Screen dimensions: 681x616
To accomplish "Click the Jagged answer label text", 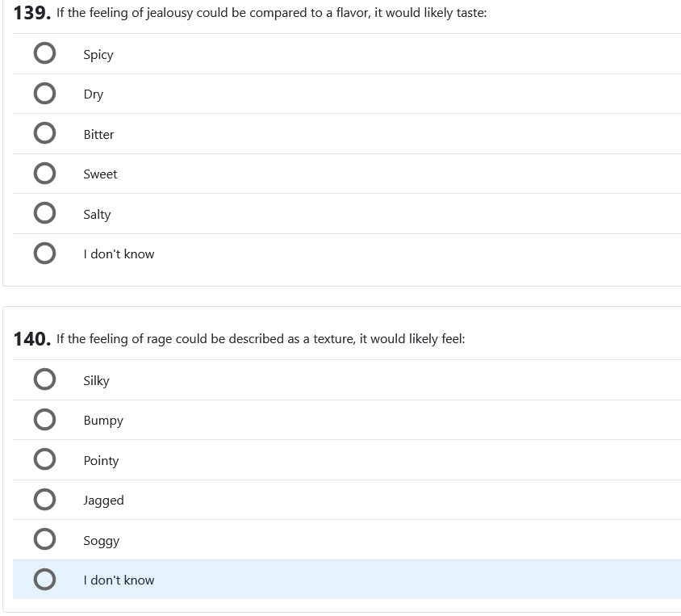I will (x=103, y=501).
